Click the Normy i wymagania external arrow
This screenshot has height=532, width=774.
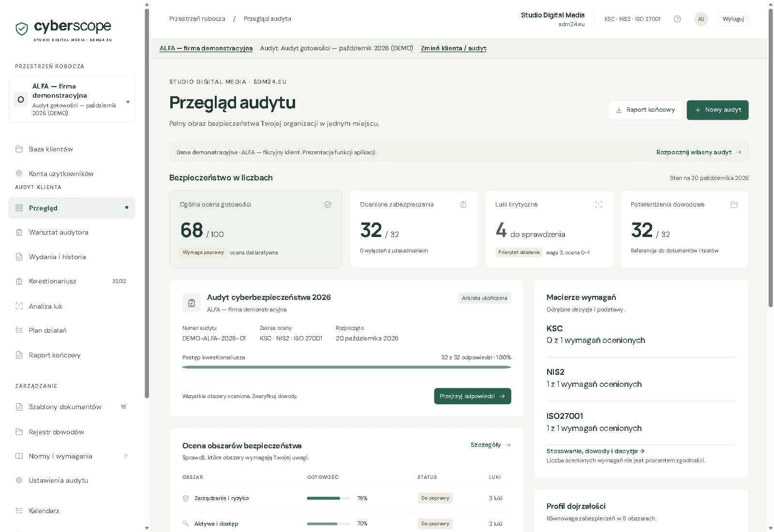[126, 456]
